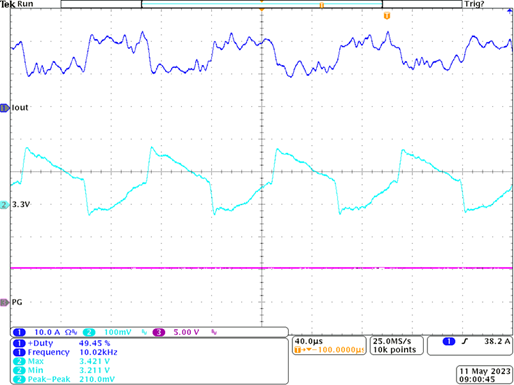The width and height of the screenshot is (514, 385).
Task: Select the Max 3.421 V measurement
Action: point(62,361)
